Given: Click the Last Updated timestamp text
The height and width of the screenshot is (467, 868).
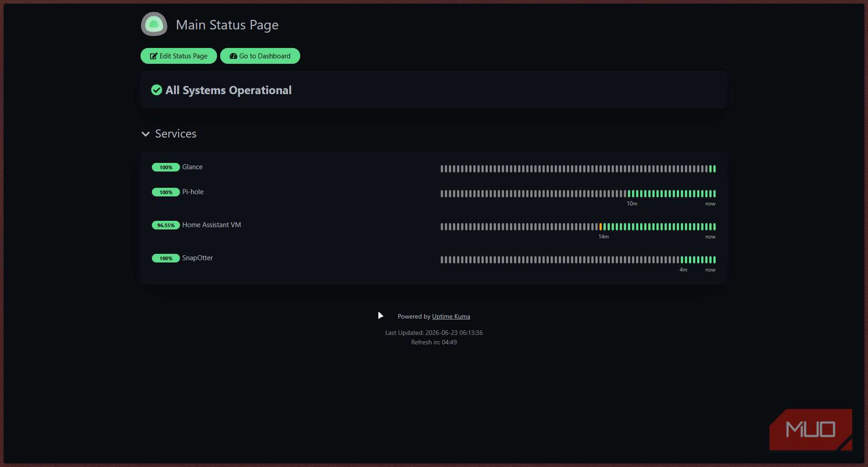Looking at the screenshot, I should click(x=434, y=333).
